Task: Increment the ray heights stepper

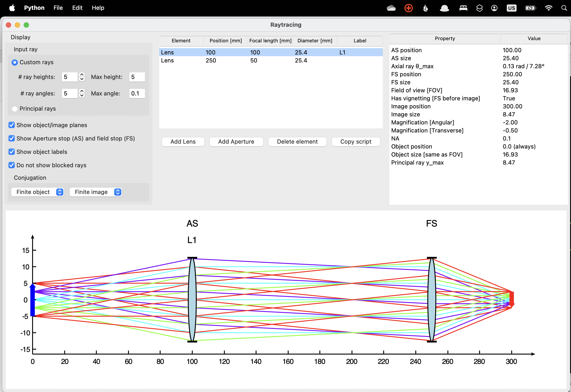Action: (x=82, y=74)
